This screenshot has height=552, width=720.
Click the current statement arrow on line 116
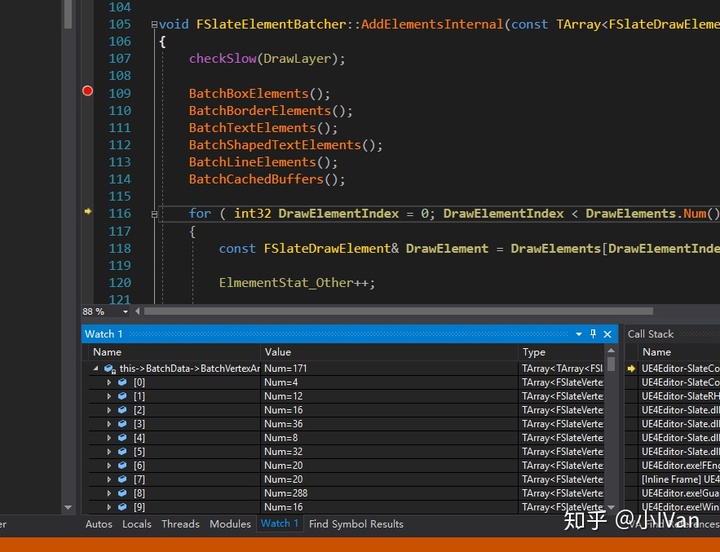(x=87, y=211)
